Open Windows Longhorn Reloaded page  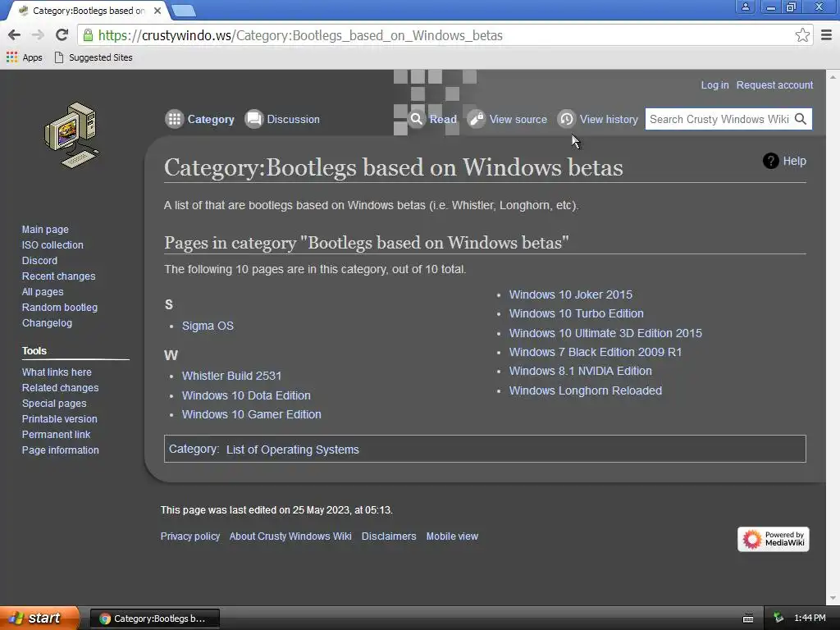tap(586, 390)
